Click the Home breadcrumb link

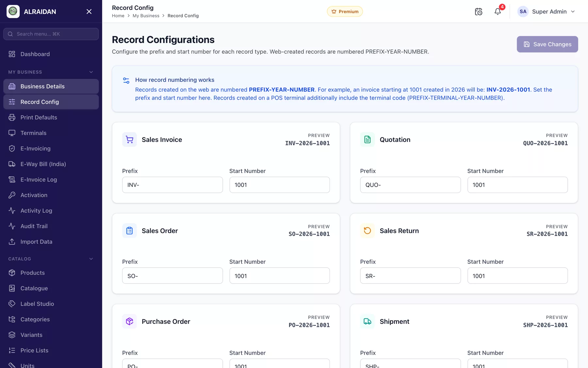(x=118, y=16)
